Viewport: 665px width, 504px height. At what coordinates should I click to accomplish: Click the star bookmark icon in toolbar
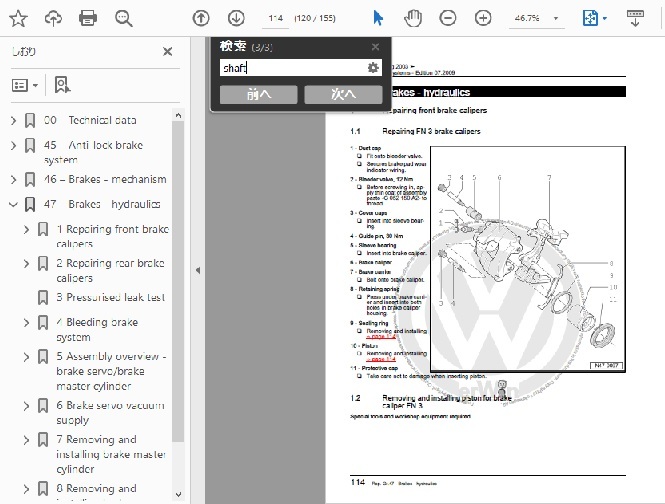[x=18, y=18]
